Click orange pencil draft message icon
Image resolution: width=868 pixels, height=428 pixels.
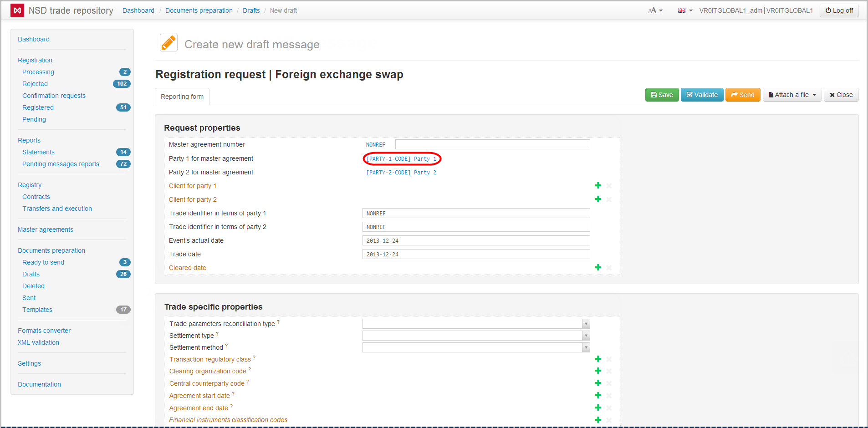168,43
